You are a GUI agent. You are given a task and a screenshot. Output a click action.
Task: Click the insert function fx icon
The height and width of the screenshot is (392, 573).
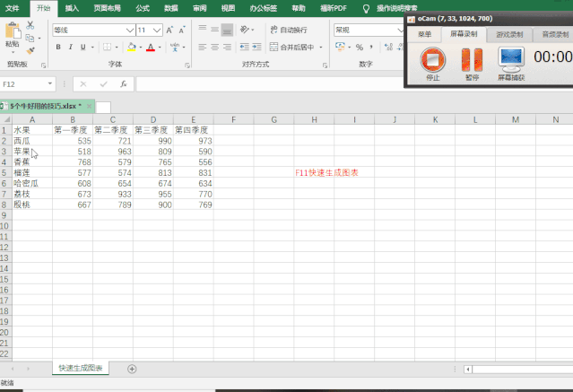click(x=124, y=84)
